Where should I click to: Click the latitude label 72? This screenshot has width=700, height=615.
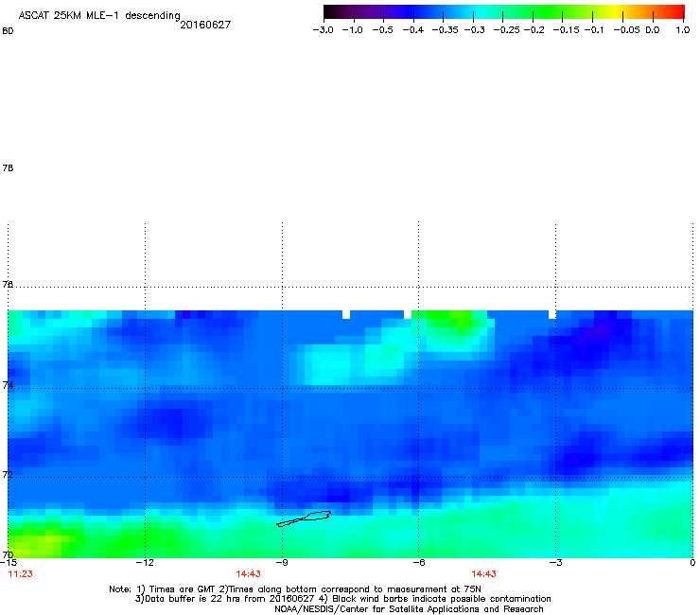coord(8,474)
